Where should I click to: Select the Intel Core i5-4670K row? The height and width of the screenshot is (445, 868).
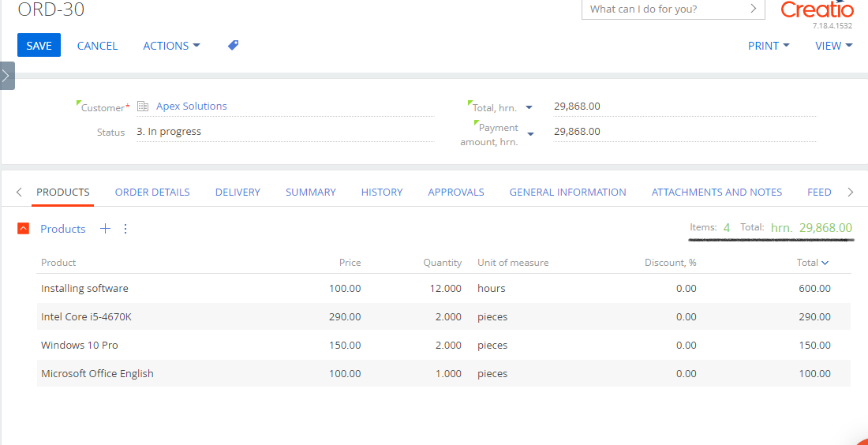pyautogui.click(x=444, y=316)
